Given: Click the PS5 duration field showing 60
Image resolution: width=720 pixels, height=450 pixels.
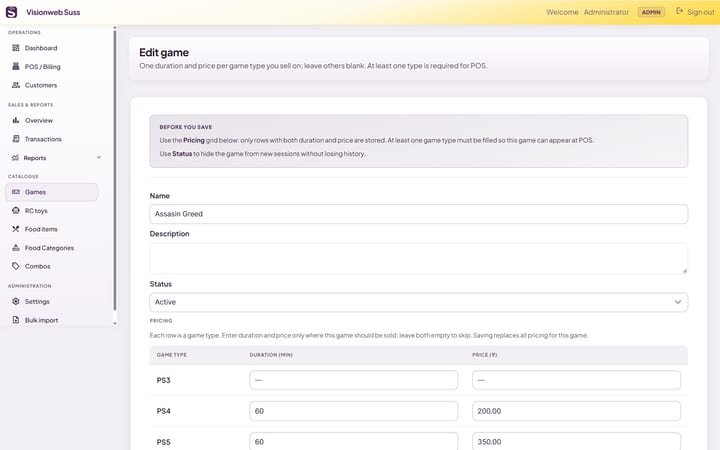Looking at the screenshot, I should point(354,441).
